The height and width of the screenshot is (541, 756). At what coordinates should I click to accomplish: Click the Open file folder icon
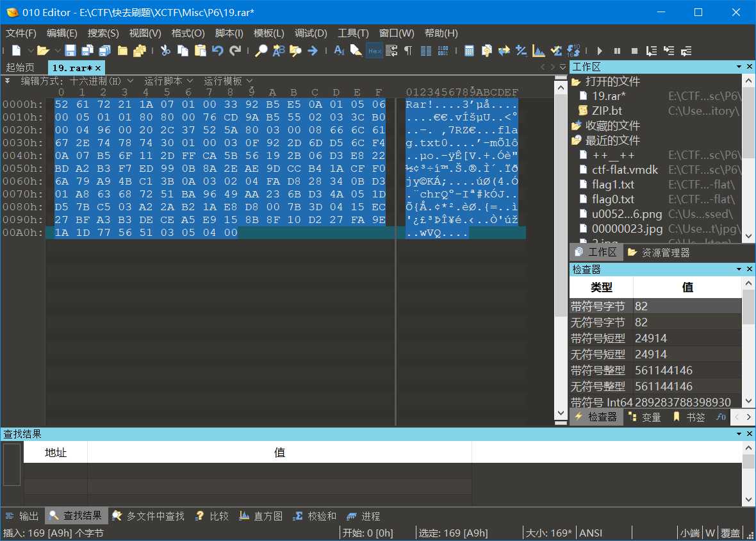pyautogui.click(x=44, y=51)
